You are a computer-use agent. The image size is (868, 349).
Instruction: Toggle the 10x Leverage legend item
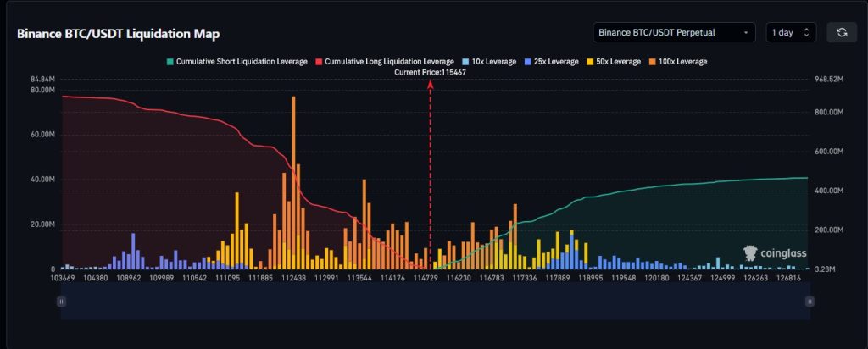point(491,62)
